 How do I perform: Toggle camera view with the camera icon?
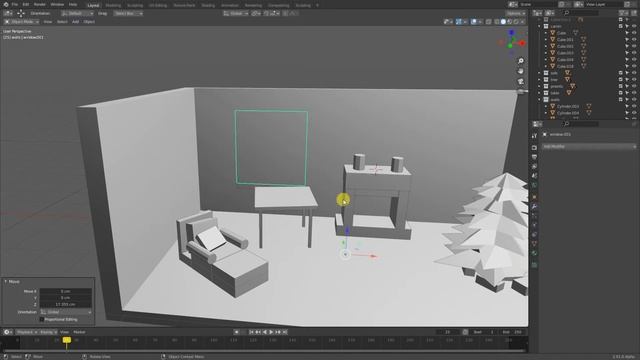(x=521, y=81)
